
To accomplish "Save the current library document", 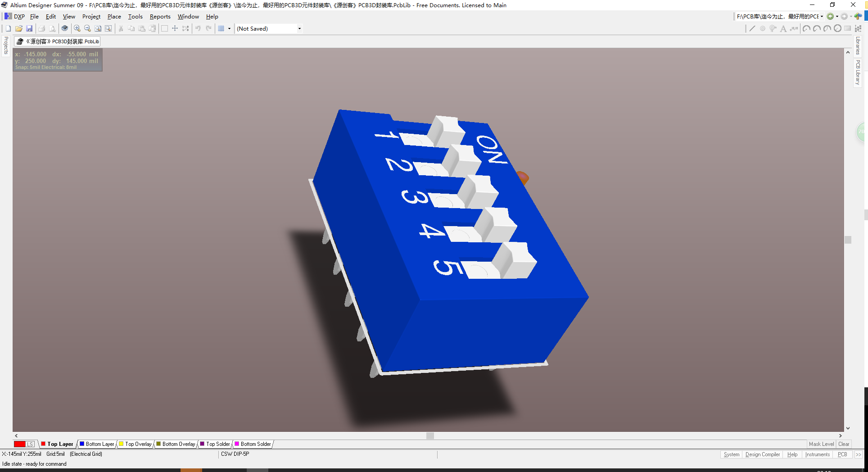I will [x=29, y=28].
